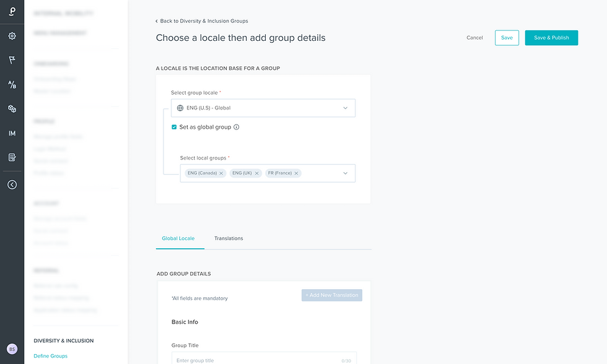Open the Select local groups dropdown arrow
The height and width of the screenshot is (364, 607).
(x=346, y=173)
